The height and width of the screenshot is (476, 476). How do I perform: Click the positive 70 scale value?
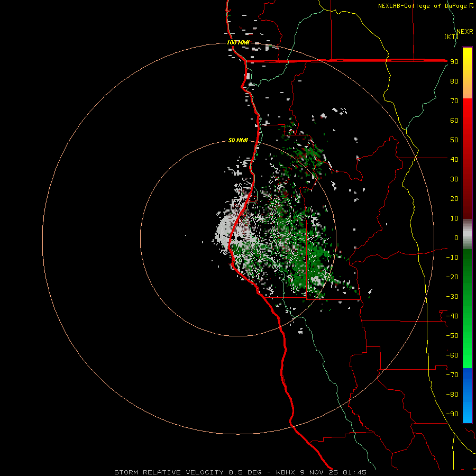coord(454,101)
